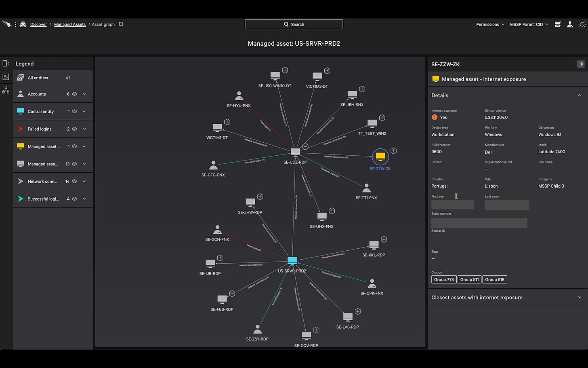Collapse the Details section
The image size is (588, 368).
(x=580, y=95)
